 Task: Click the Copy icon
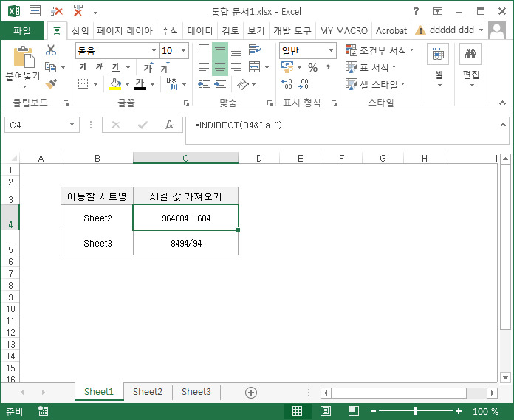coord(50,67)
